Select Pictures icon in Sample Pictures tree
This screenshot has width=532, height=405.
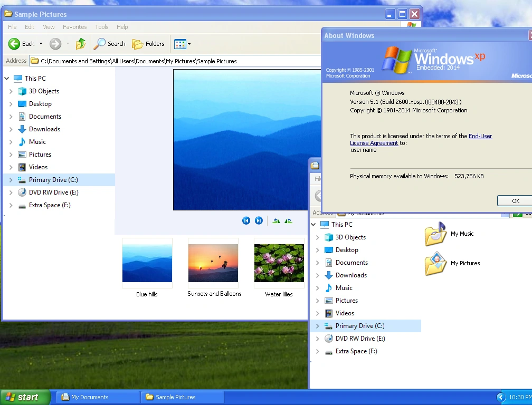coord(22,155)
